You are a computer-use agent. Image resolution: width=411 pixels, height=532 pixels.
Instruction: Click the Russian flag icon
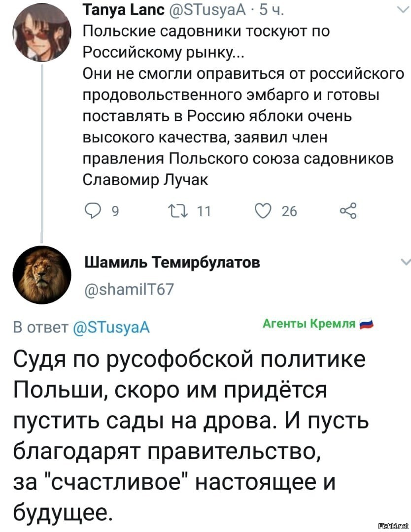point(366,324)
